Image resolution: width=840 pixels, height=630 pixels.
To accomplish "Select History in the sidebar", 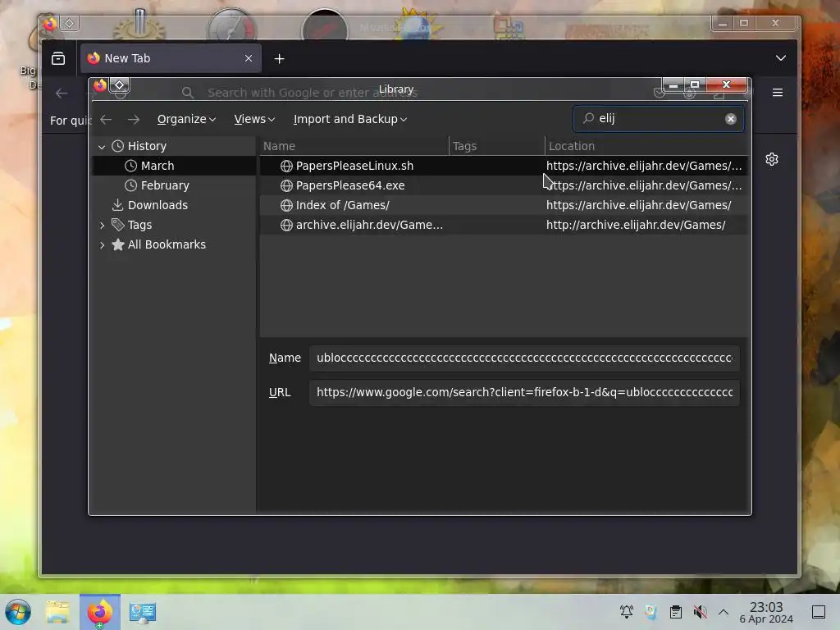I will point(174,146).
